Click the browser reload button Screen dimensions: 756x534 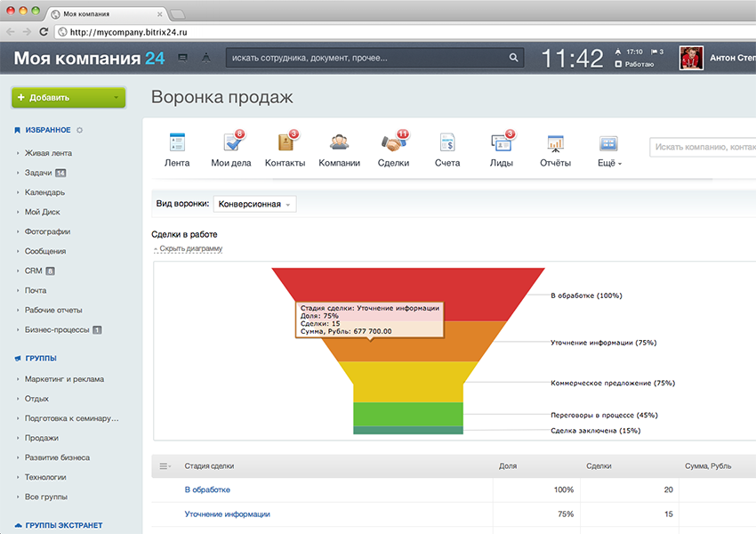tap(44, 32)
